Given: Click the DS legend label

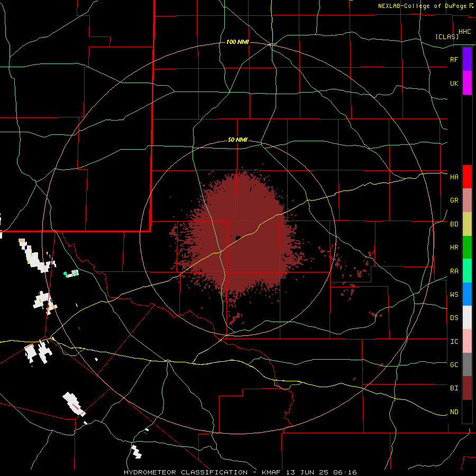Looking at the screenshot, I should pos(454,317).
